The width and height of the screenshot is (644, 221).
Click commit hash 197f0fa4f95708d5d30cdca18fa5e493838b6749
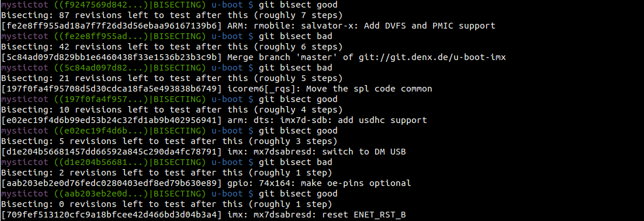pyautogui.click(x=111, y=89)
